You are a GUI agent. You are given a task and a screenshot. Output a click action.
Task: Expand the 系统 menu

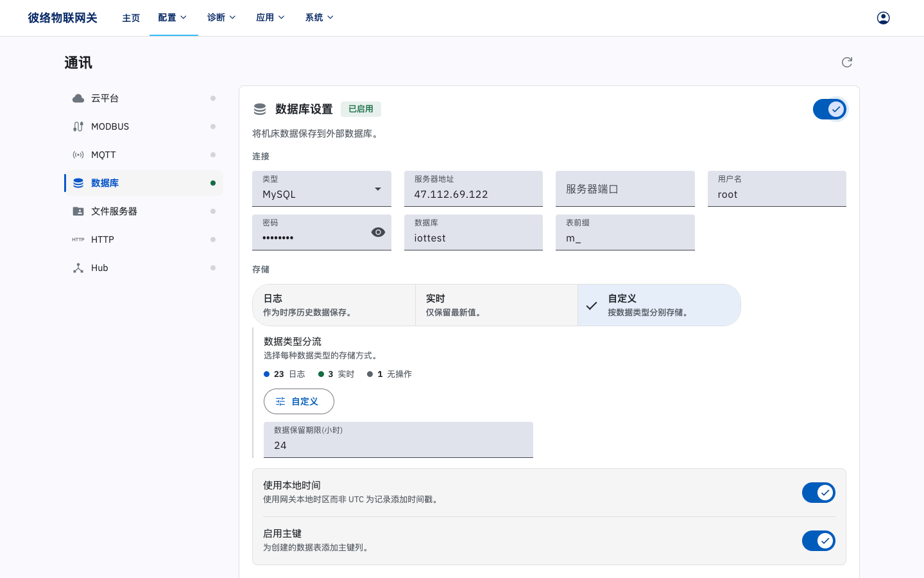click(x=320, y=18)
